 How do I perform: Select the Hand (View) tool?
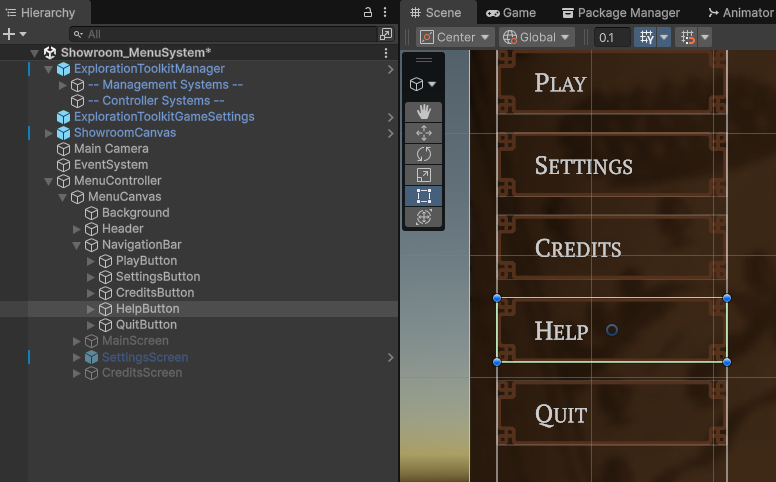tap(423, 111)
